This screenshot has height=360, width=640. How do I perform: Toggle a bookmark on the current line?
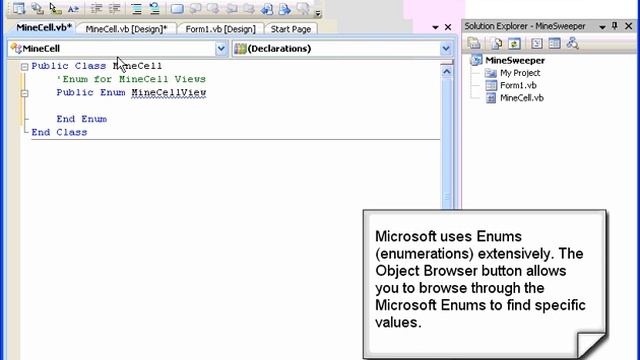tap(177, 8)
